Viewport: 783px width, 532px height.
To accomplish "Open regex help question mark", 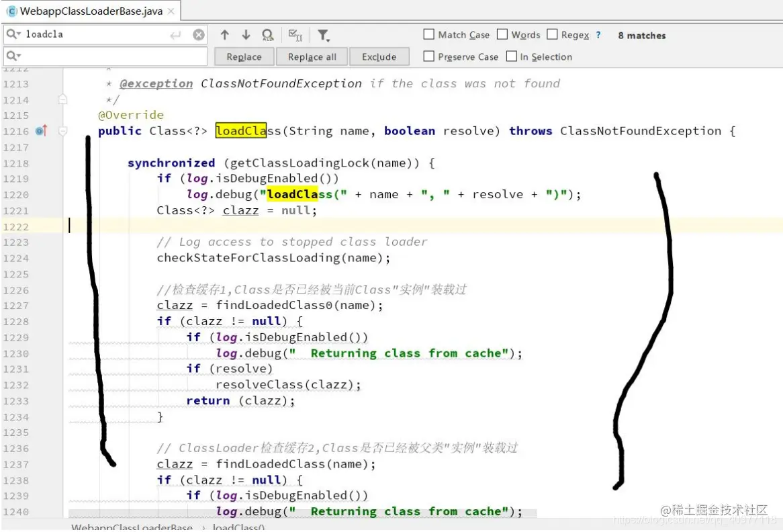I will point(598,35).
